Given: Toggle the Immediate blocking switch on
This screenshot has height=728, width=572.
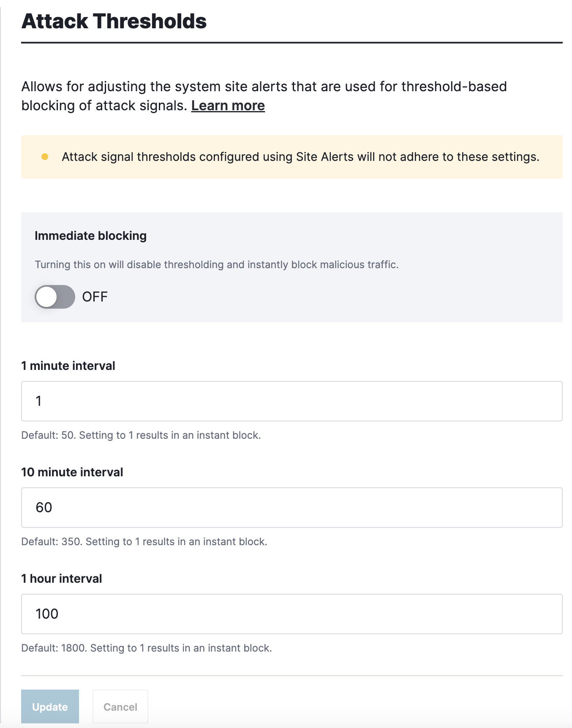Looking at the screenshot, I should [x=54, y=297].
